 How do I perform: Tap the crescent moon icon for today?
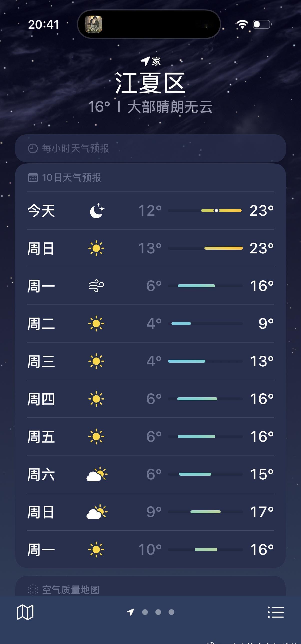97,211
